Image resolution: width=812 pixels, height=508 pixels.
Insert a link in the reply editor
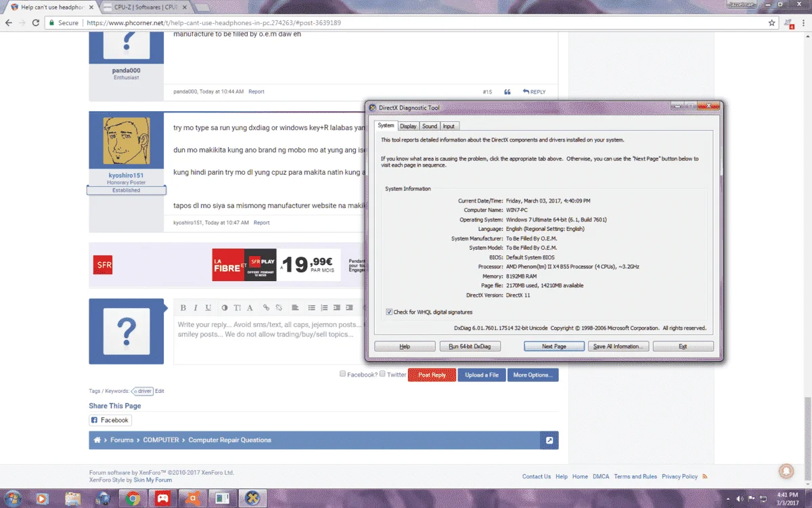click(x=266, y=308)
